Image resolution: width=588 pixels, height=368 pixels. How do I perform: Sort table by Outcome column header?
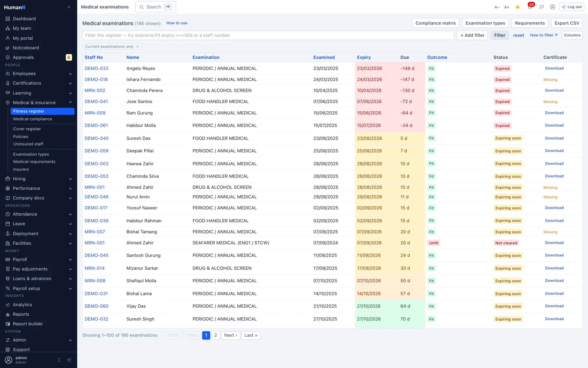coord(437,57)
